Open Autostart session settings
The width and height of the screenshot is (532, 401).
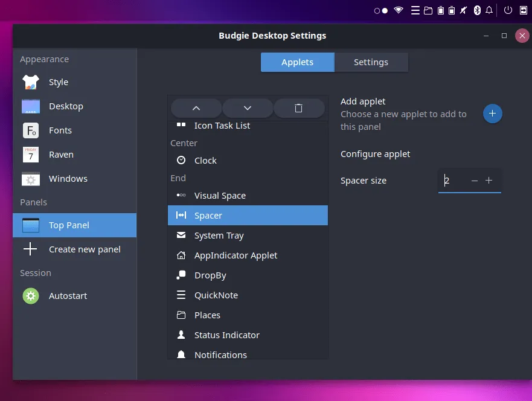click(x=68, y=296)
